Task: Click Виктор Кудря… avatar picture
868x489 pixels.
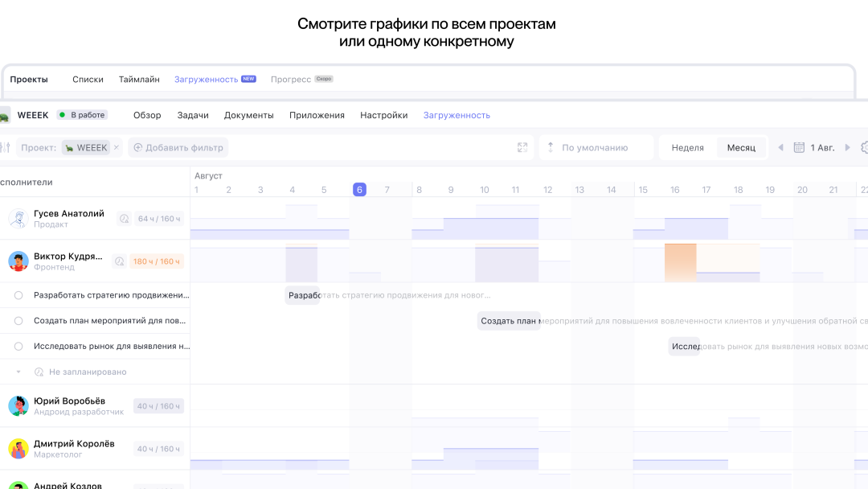Action: [18, 261]
